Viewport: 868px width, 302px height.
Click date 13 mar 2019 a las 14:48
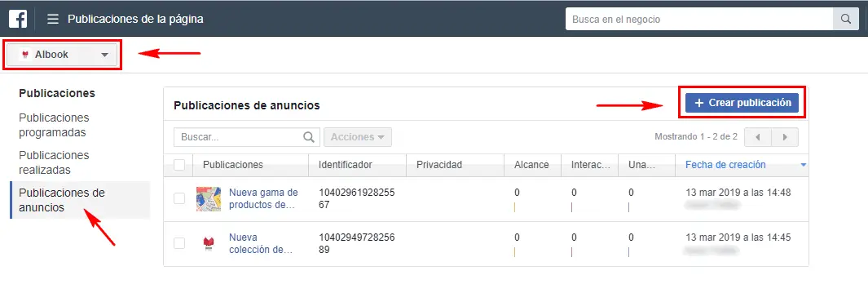tap(738, 193)
